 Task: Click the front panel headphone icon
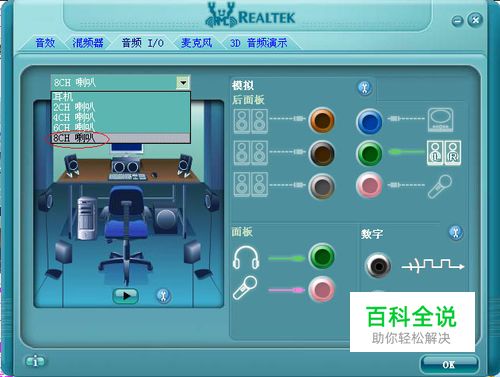point(246,258)
